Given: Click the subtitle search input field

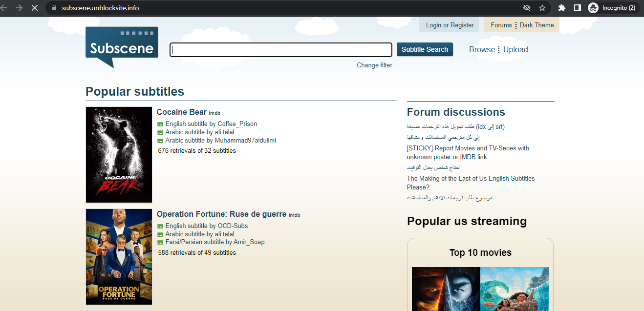Looking at the screenshot, I should coord(281,50).
